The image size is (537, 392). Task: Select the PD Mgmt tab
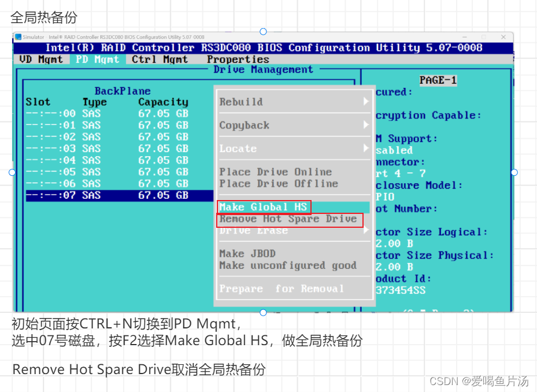coord(97,60)
